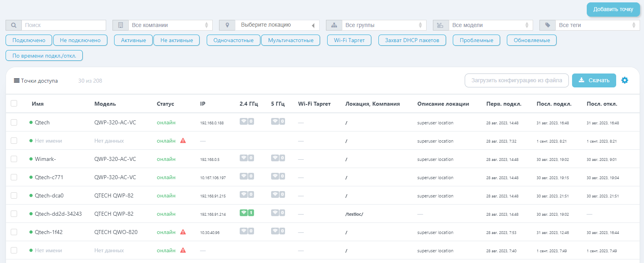644x263 pixels.
Task: Check the Qtech-dca0 row checkbox
Action: (14, 195)
